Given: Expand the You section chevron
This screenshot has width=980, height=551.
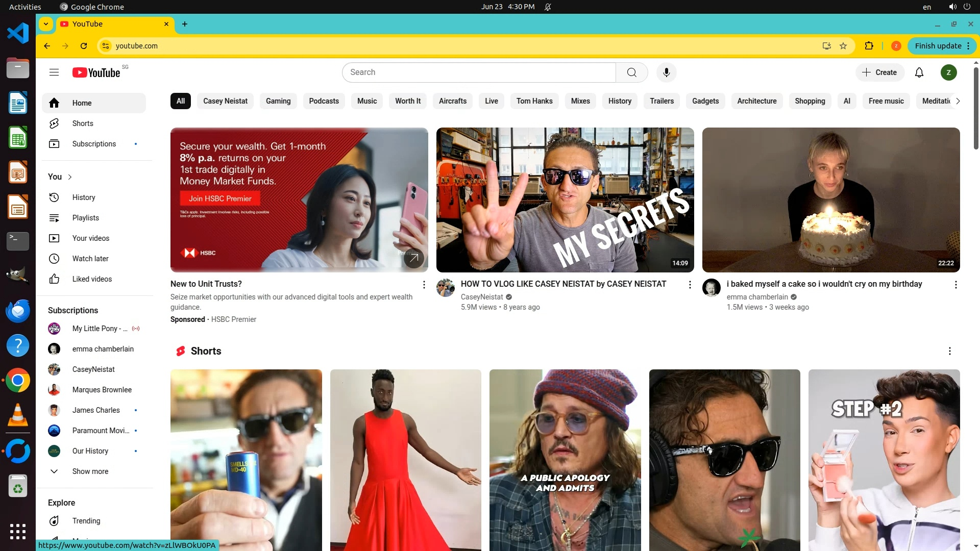Looking at the screenshot, I should (x=70, y=177).
